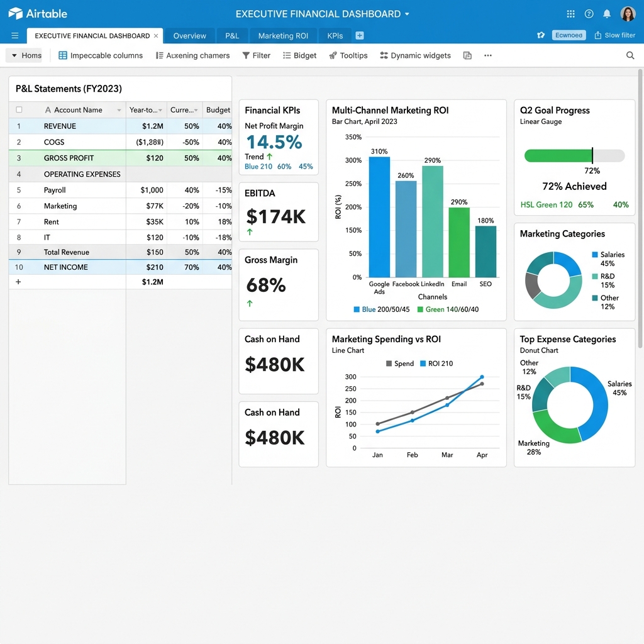Click the Payroll $1,000 cell
Image resolution: width=644 pixels, height=644 pixels.
click(x=147, y=190)
